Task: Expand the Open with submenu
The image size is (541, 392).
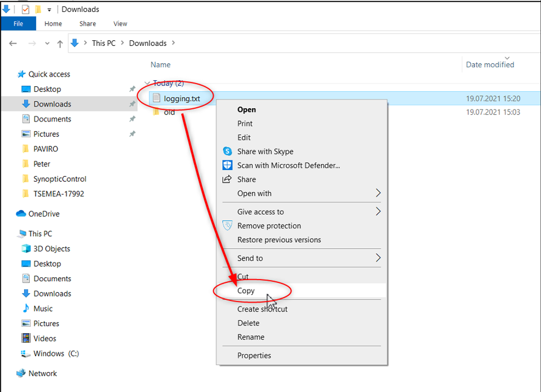Action: tap(378, 193)
